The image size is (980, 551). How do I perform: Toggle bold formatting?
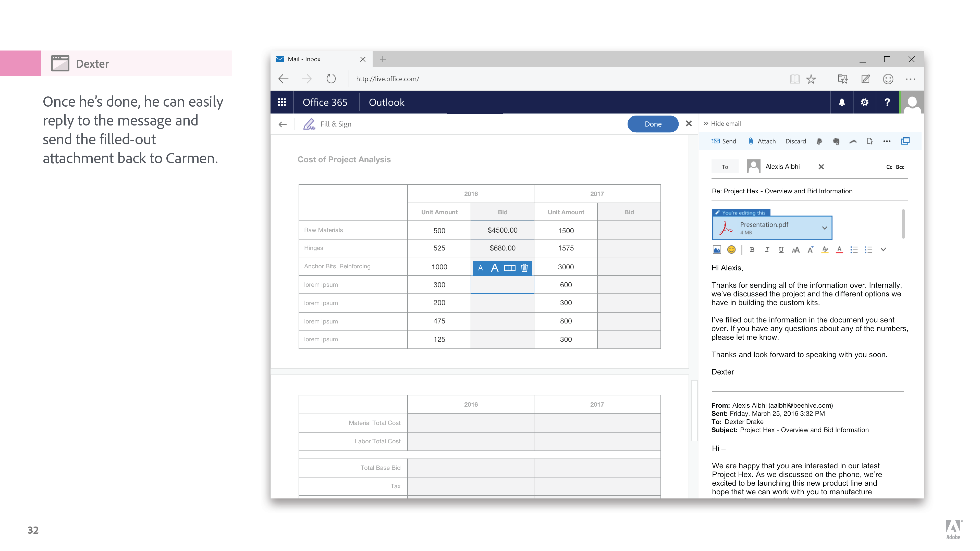(752, 250)
